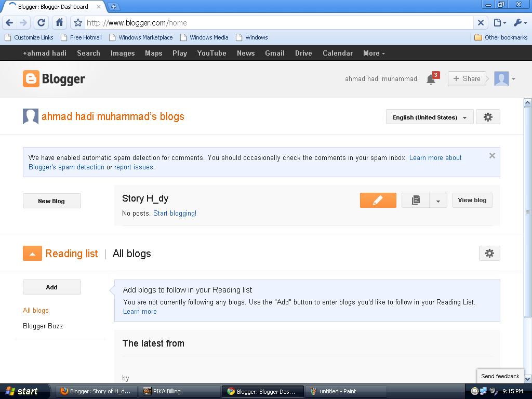Open Customize Links bookmark

coord(29,37)
